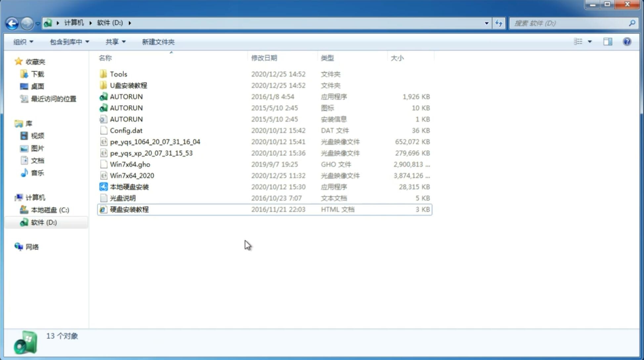
Task: Open Win7x64_2020 disc image file
Action: 132,176
